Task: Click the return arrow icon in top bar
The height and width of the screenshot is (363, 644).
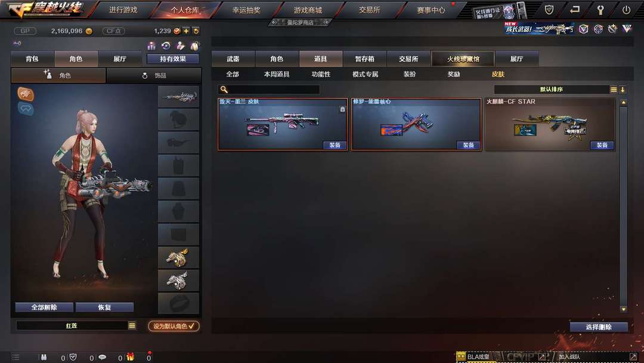Action: tap(575, 10)
